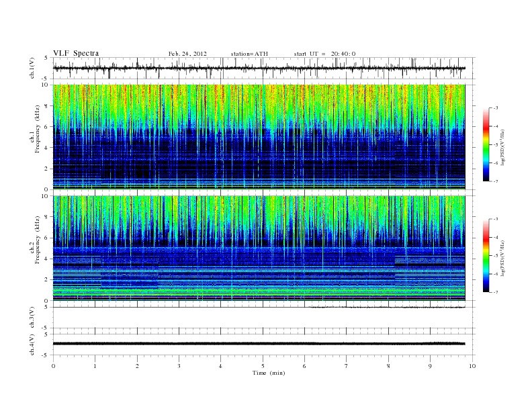Click the lower color bar's "log(PSD)(V²/Hz)" label
The image size is (532, 411).
(x=502, y=258)
